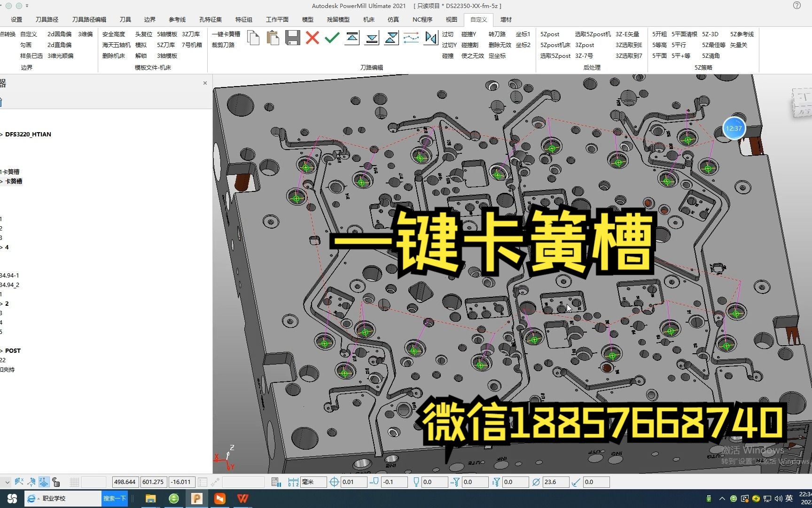The image size is (812, 508).
Task: Click the 搜索一下 taskbar search box
Action: click(x=114, y=498)
